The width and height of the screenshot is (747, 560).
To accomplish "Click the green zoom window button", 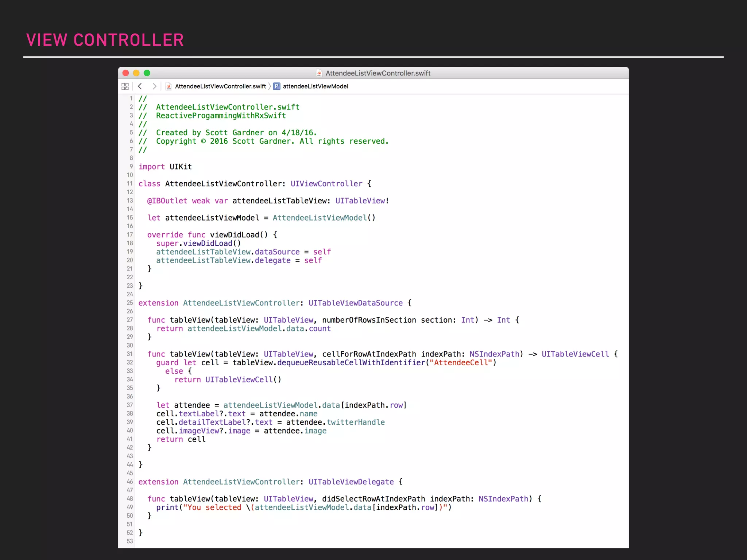I will coord(147,73).
